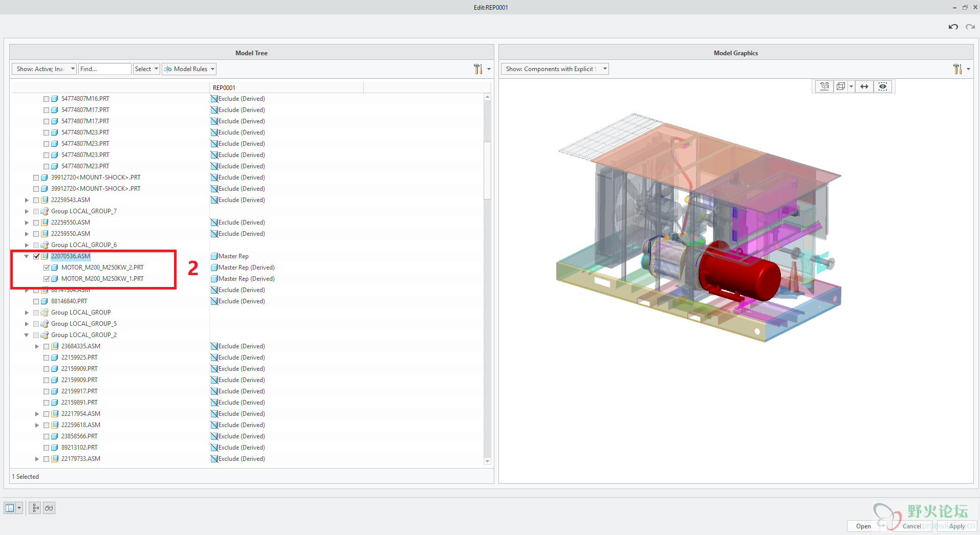Collapse the Group LOCAL_GROUP_2 node
980x535 pixels.
pyautogui.click(x=27, y=335)
